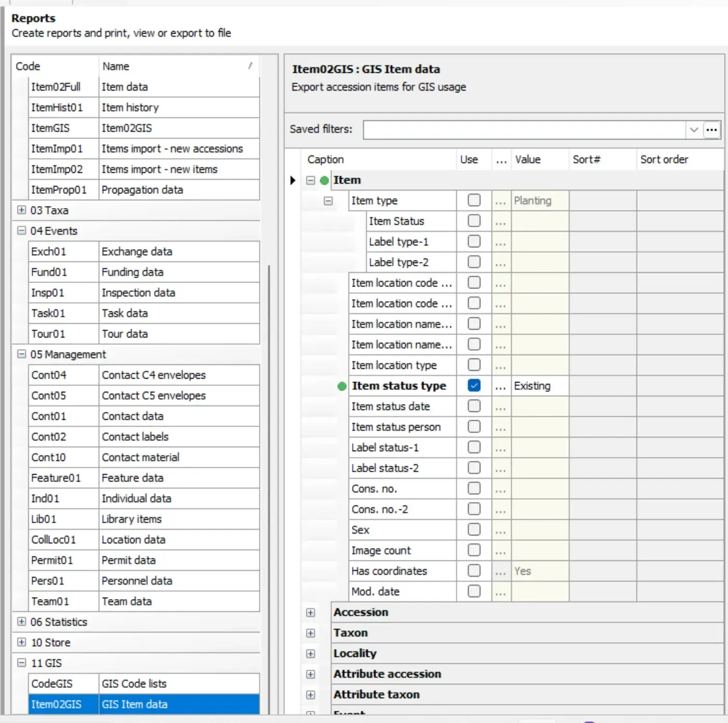The height and width of the screenshot is (723, 728).
Task: Select the Item02Full Item data report
Action: [144, 87]
